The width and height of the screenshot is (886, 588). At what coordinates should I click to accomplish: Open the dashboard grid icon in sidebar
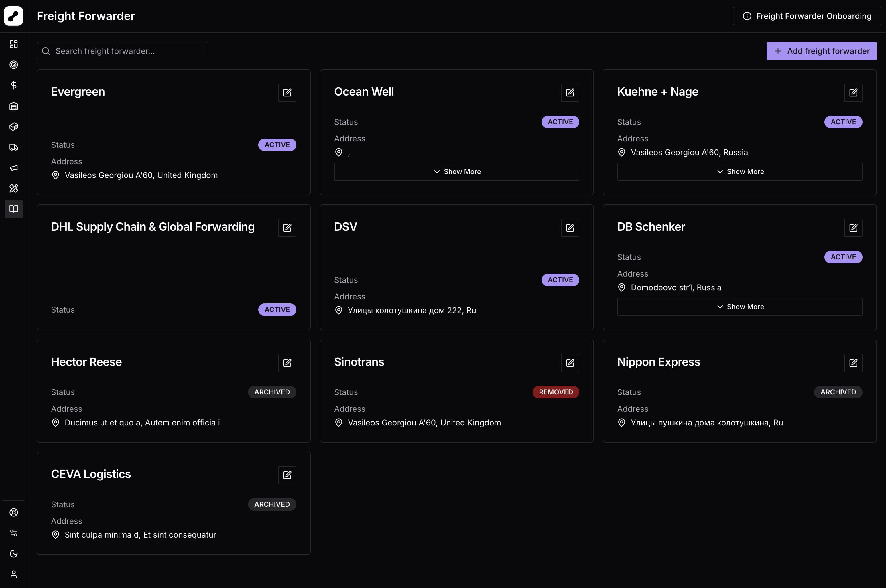tap(13, 44)
